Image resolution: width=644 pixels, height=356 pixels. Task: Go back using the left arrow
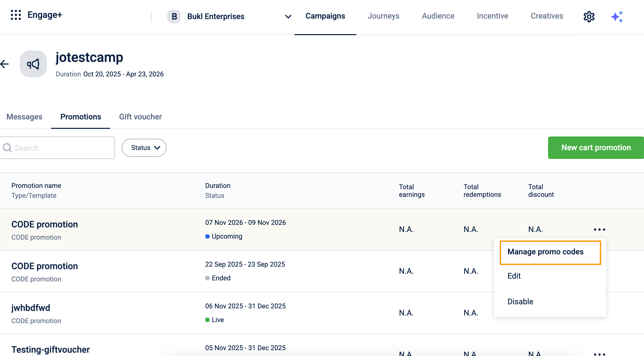[5, 64]
